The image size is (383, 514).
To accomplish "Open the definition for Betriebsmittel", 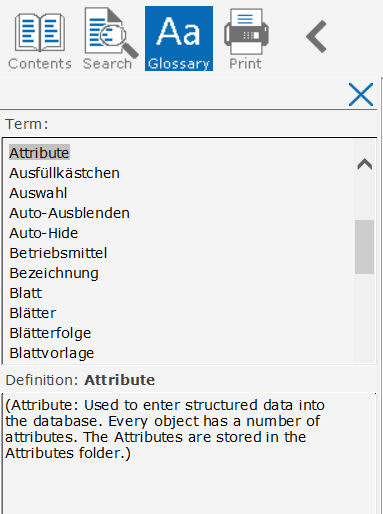I will click(x=58, y=253).
